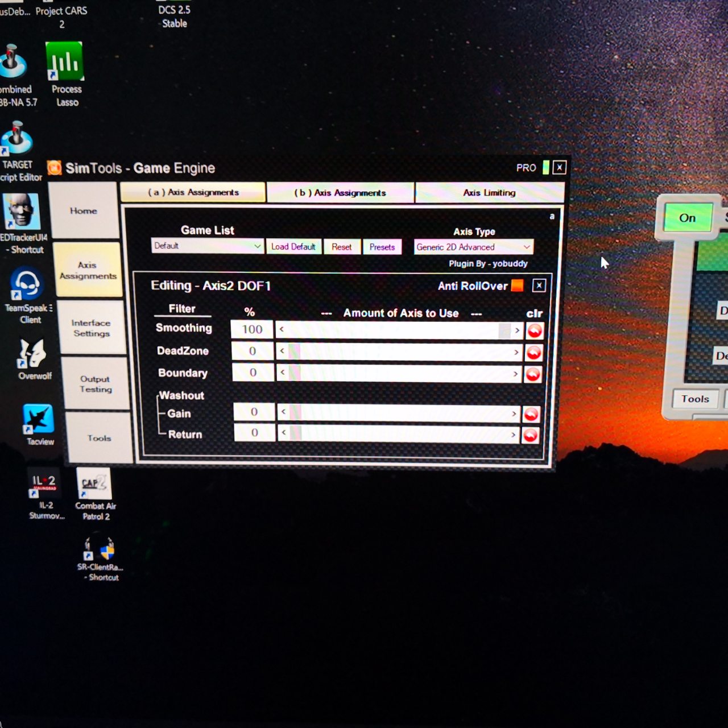
Task: Click the 'Editing - Axis2 DOF1' heading
Action: click(210, 286)
